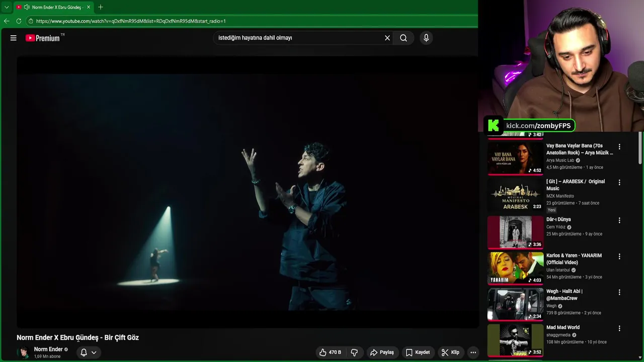Open options menu for Mad Mad World

tap(619, 328)
